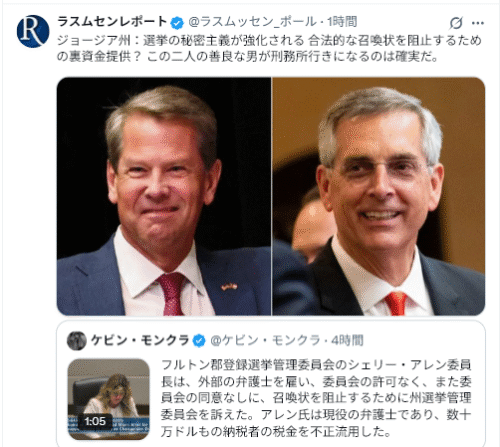Click the verified badge next to ケビン・モンクラ
This screenshot has height=447, width=500.
click(199, 341)
